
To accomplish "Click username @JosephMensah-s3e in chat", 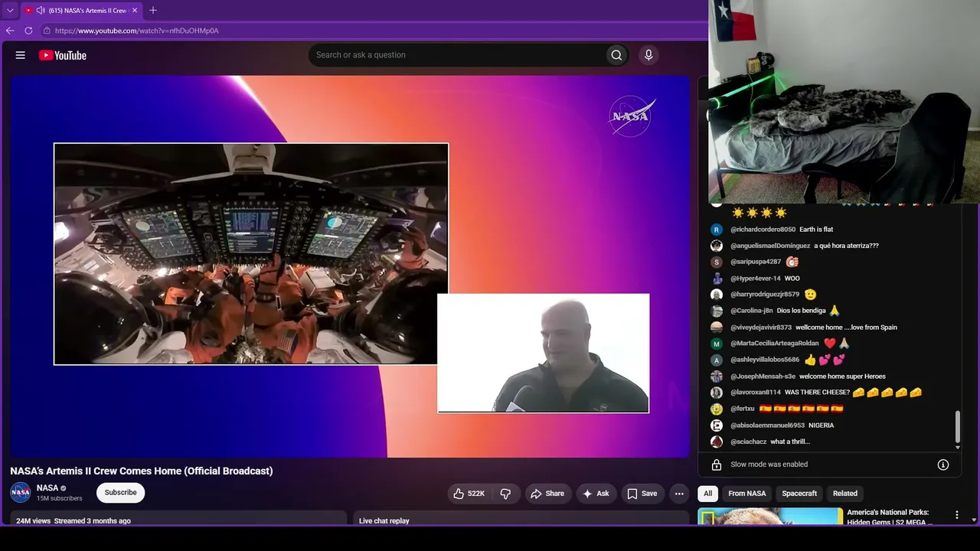I will [763, 377].
